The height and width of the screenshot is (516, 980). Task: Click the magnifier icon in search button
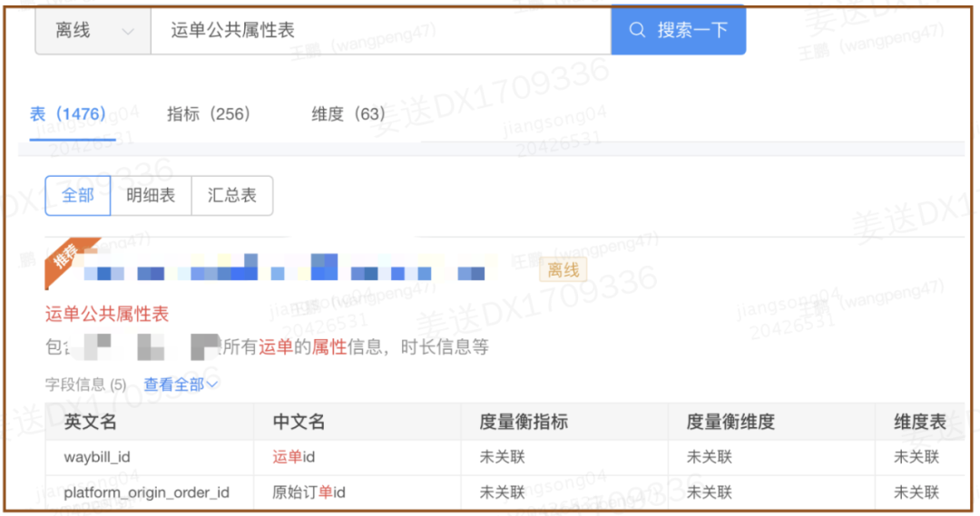[637, 30]
